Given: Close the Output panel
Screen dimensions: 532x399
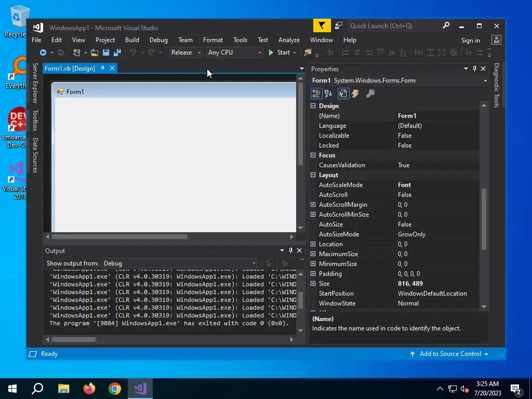Looking at the screenshot, I should (x=299, y=250).
